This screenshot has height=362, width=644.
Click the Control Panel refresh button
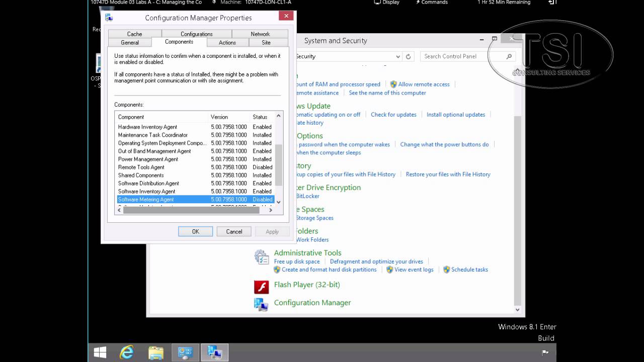(x=409, y=56)
